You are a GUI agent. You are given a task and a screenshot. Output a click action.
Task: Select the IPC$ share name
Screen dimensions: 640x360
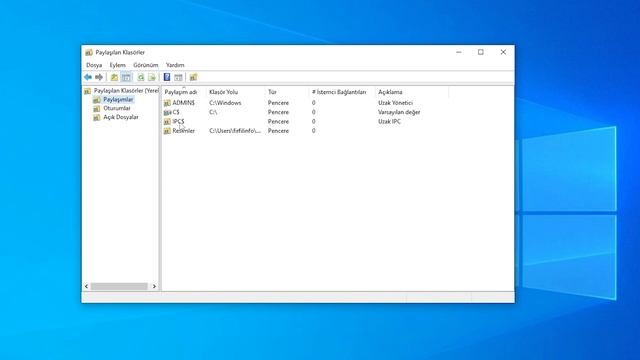pyautogui.click(x=178, y=122)
